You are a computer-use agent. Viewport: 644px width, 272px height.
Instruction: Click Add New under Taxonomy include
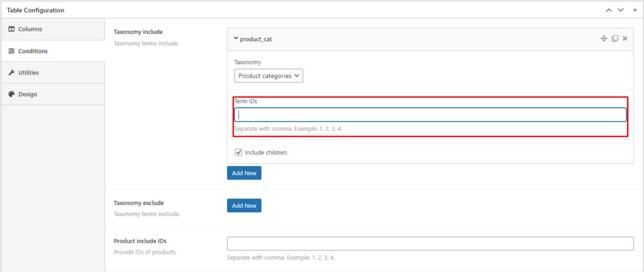click(244, 173)
